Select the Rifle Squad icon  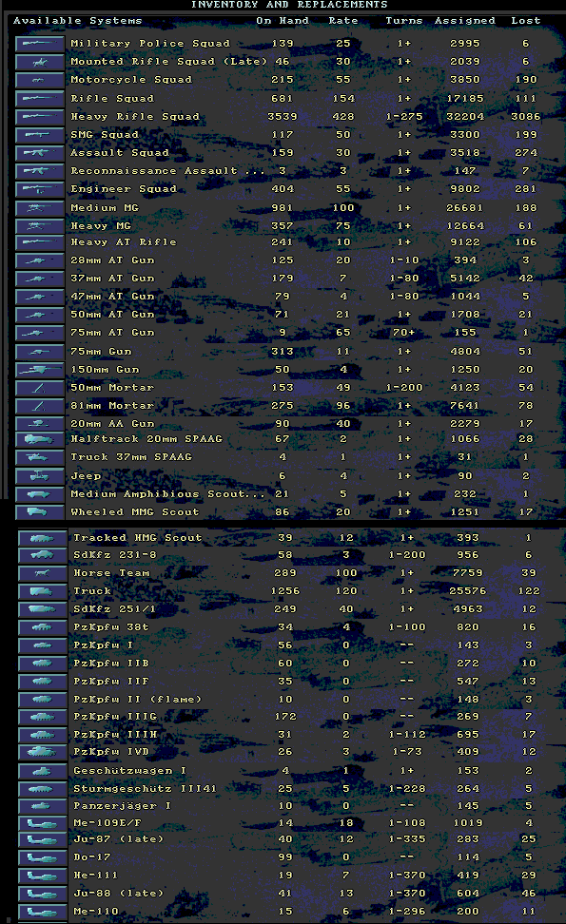coord(40,99)
